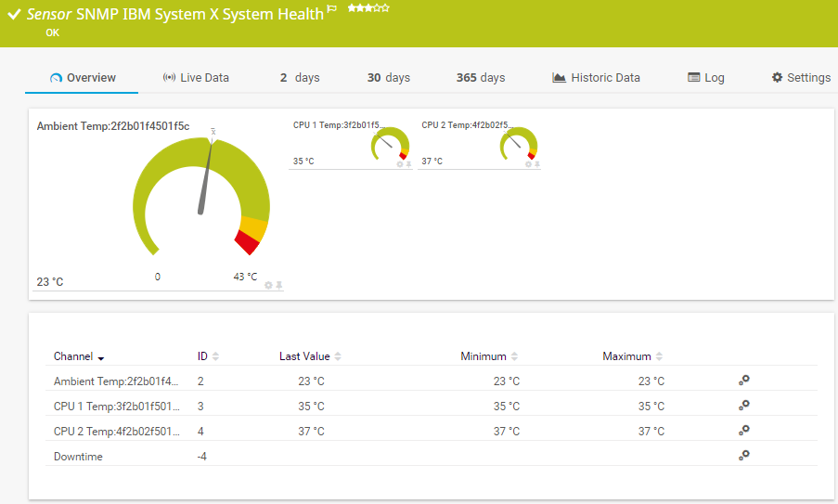The image size is (838, 504).
Task: Toggle the pin on CPU 2 Temp gauge
Action: (537, 164)
